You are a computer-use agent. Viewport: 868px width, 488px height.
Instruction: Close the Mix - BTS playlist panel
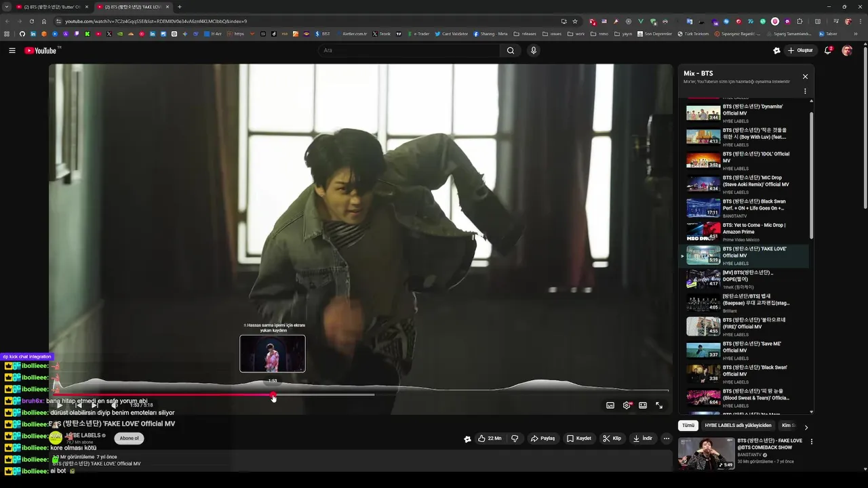coord(805,77)
